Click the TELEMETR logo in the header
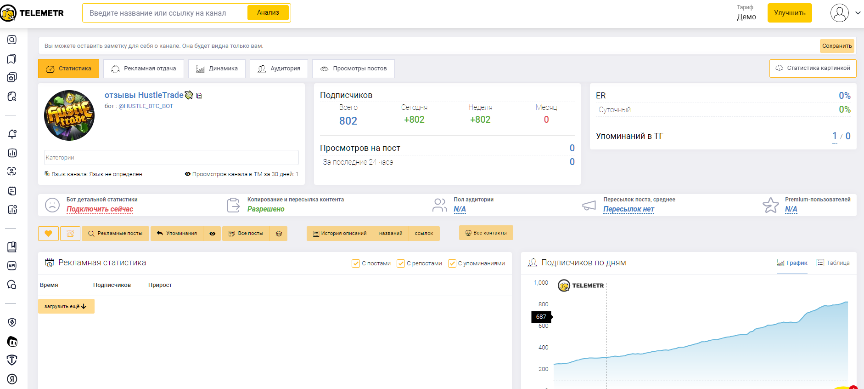The height and width of the screenshot is (389, 864). tap(32, 13)
